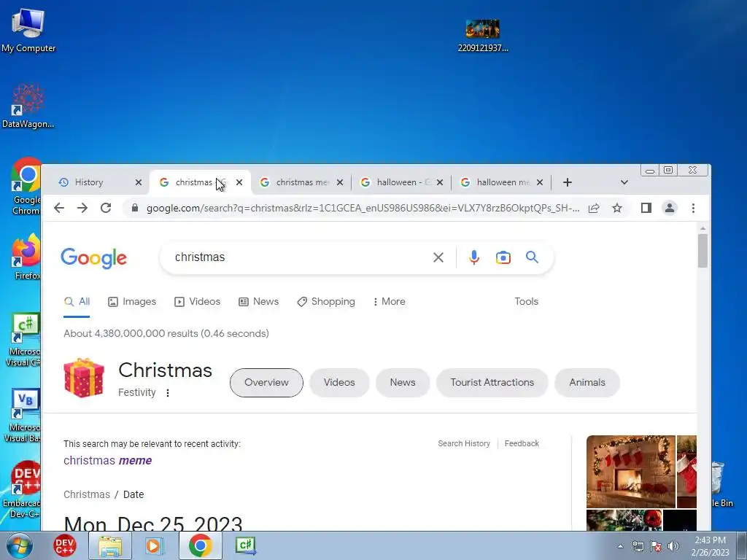The image size is (747, 560).
Task: Go forward using the browser forward arrow
Action: tap(82, 208)
